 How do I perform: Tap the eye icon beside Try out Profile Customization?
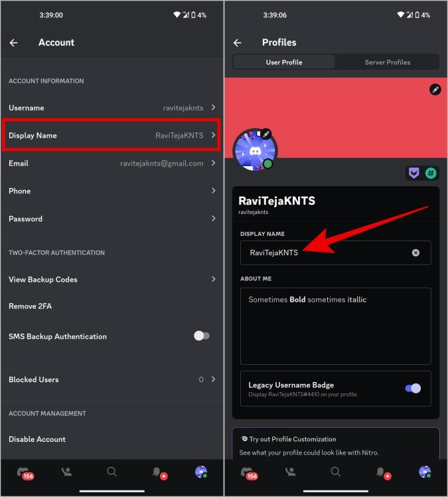pos(244,439)
